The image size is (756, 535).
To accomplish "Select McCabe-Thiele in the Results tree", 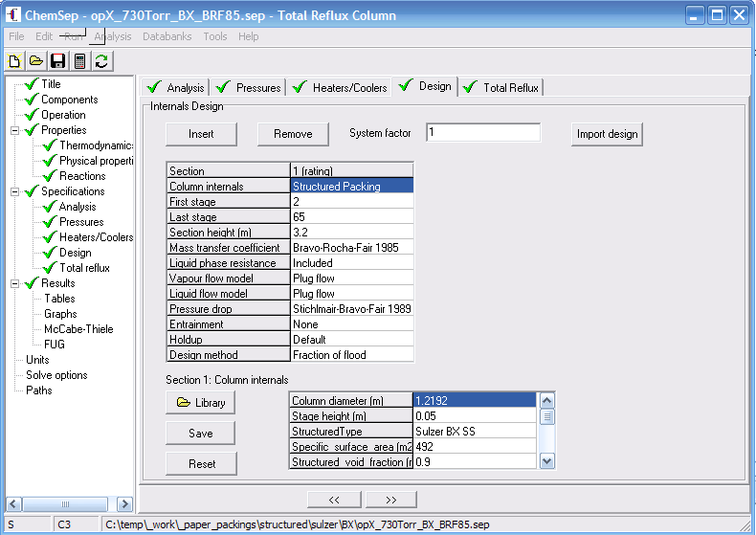I will pos(78,329).
